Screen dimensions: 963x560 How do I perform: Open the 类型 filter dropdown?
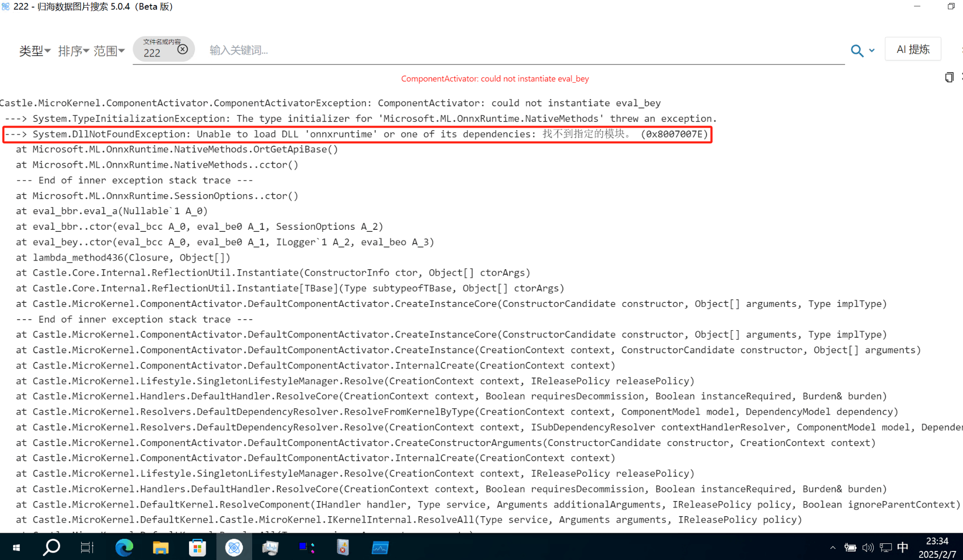pyautogui.click(x=34, y=50)
